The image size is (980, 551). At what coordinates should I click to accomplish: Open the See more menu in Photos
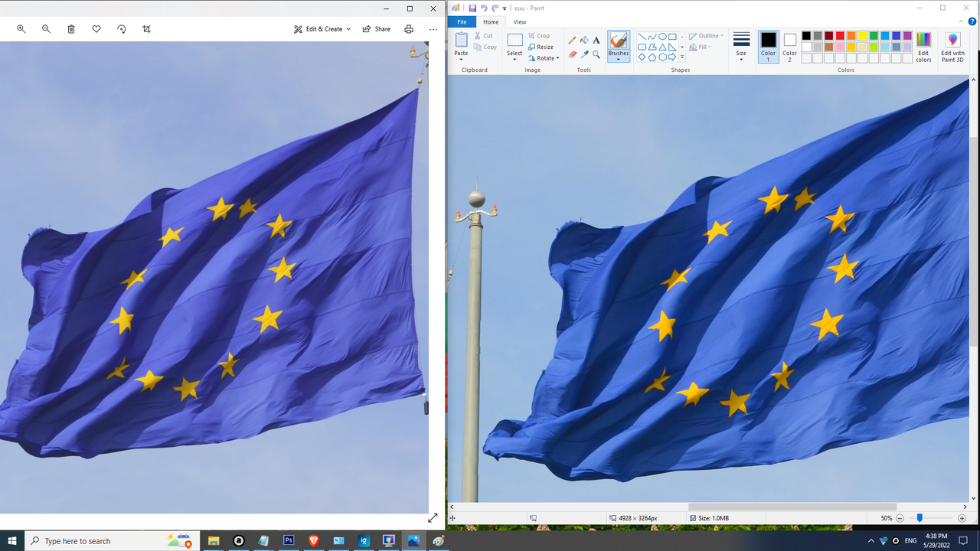pos(433,29)
